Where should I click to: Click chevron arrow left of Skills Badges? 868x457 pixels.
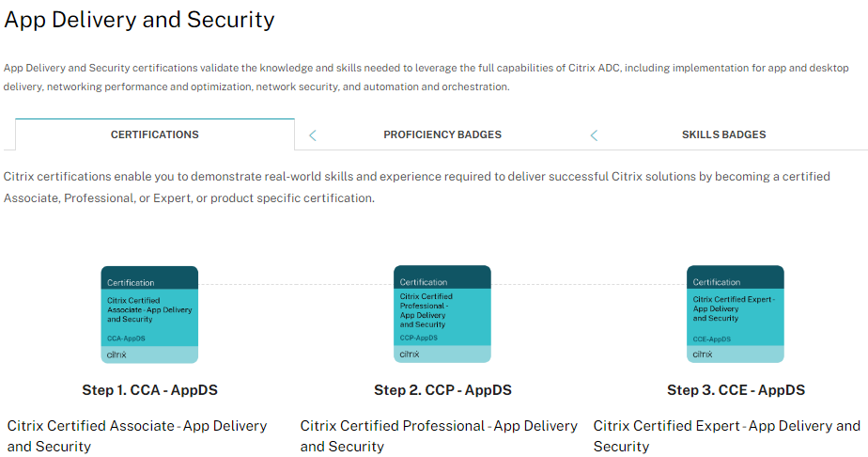point(594,135)
